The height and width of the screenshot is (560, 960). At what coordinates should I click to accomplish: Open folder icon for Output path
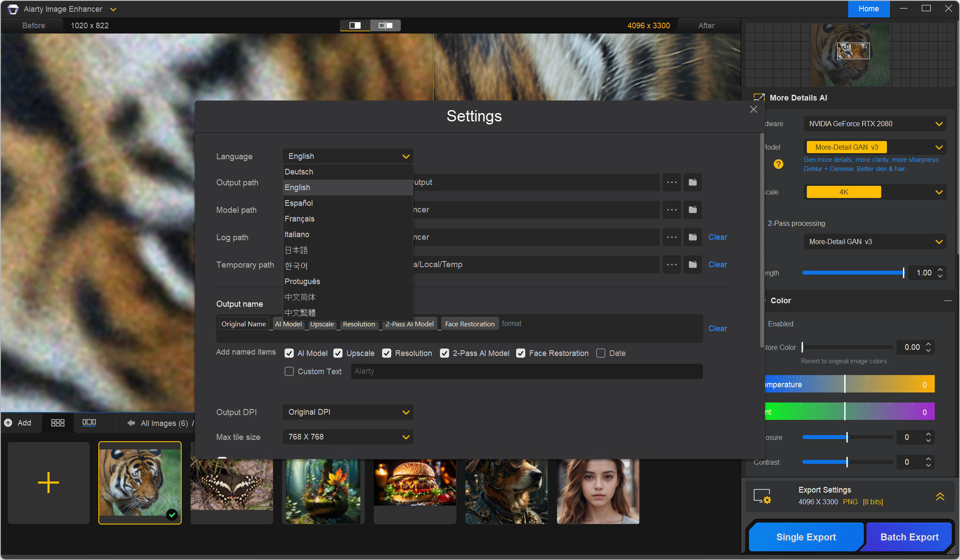(692, 182)
